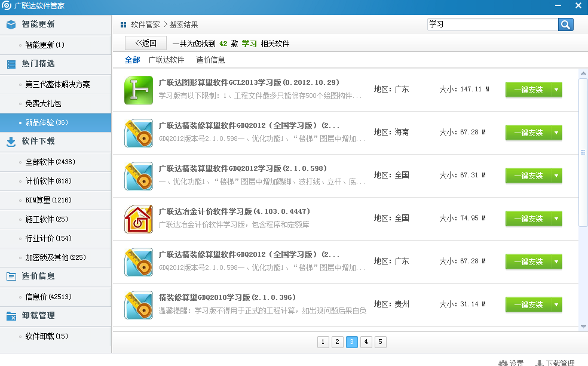The image size is (588, 366).
Task: Switch to the 造价信息 results tab
Action: point(210,60)
